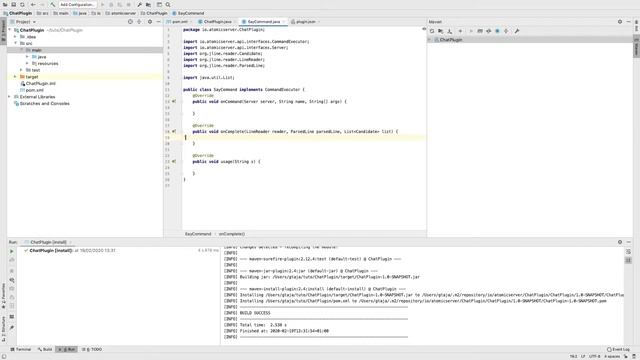This screenshot has width=640, height=360.
Task: Click Rerun icon in Run panel
Action: (11, 251)
